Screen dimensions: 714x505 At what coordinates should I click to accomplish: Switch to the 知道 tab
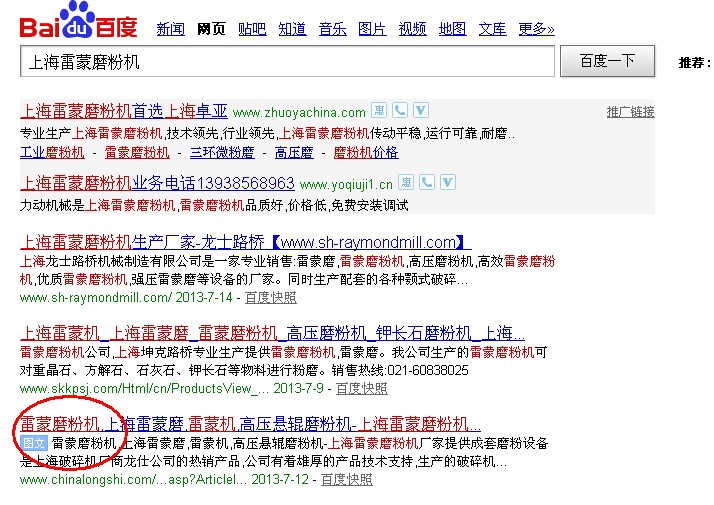coord(292,29)
